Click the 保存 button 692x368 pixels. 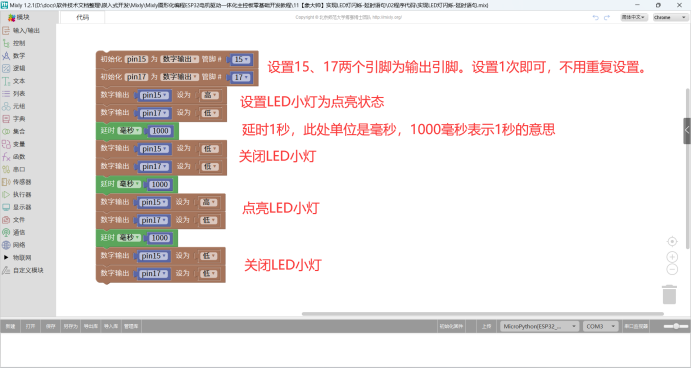pos(50,327)
